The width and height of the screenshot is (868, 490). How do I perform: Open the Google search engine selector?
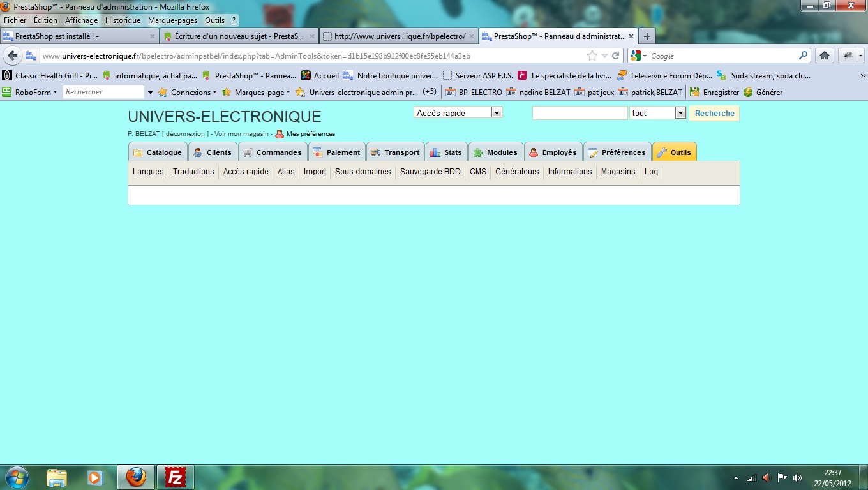638,56
